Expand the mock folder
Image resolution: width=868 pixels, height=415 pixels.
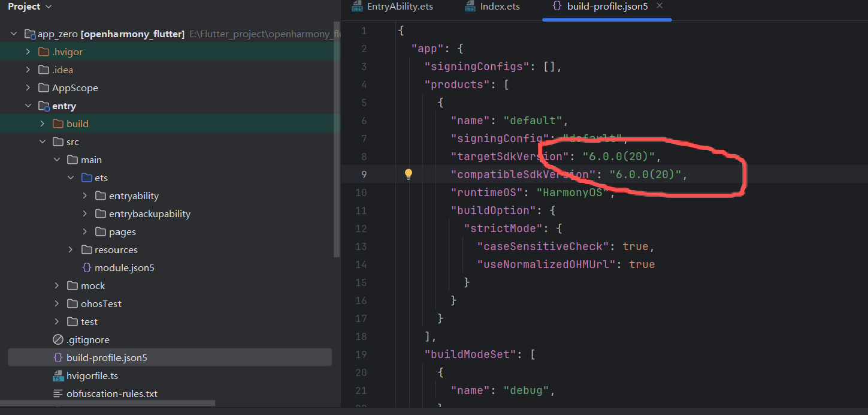click(x=57, y=286)
